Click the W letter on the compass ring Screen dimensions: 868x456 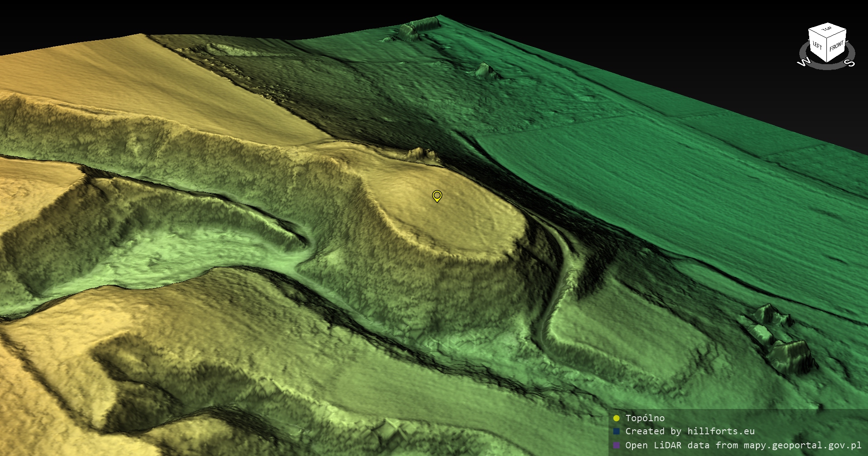pos(803,62)
